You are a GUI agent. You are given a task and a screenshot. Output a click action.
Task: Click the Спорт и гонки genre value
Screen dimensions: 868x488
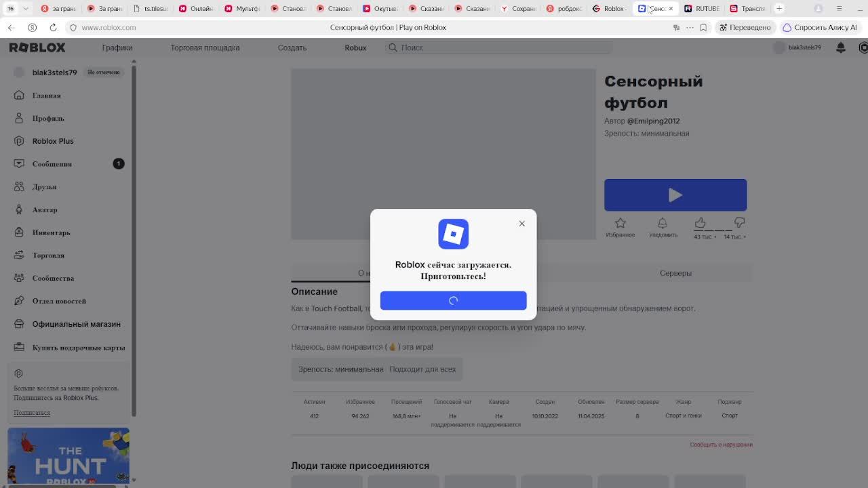(684, 415)
